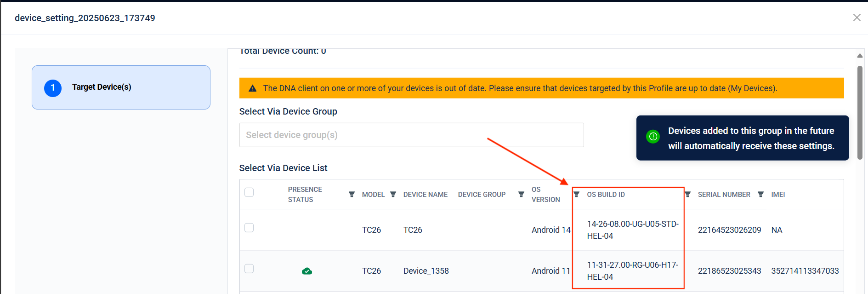This screenshot has width=868, height=294.
Task: Click the scroll up arrow
Action: click(859, 56)
